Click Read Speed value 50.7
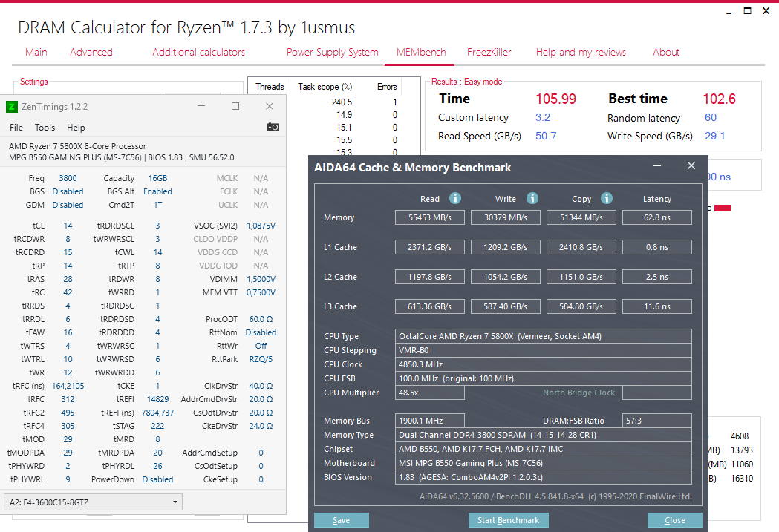779x532 pixels. coord(546,136)
